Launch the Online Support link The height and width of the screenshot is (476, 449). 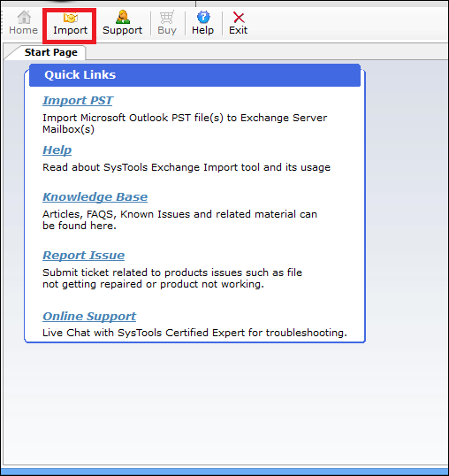click(x=89, y=317)
